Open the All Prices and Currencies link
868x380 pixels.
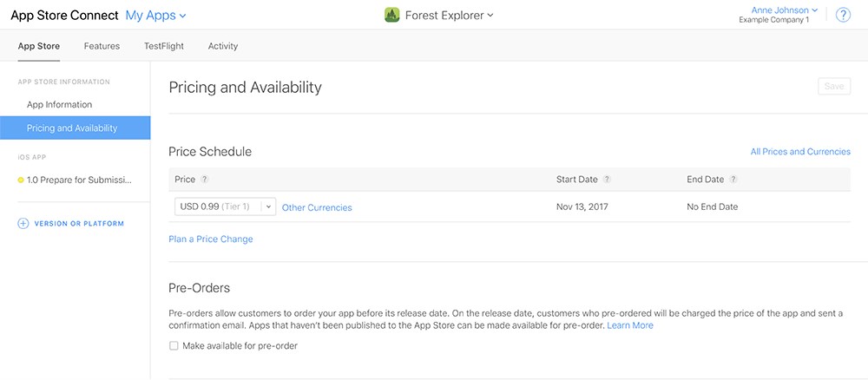click(800, 152)
